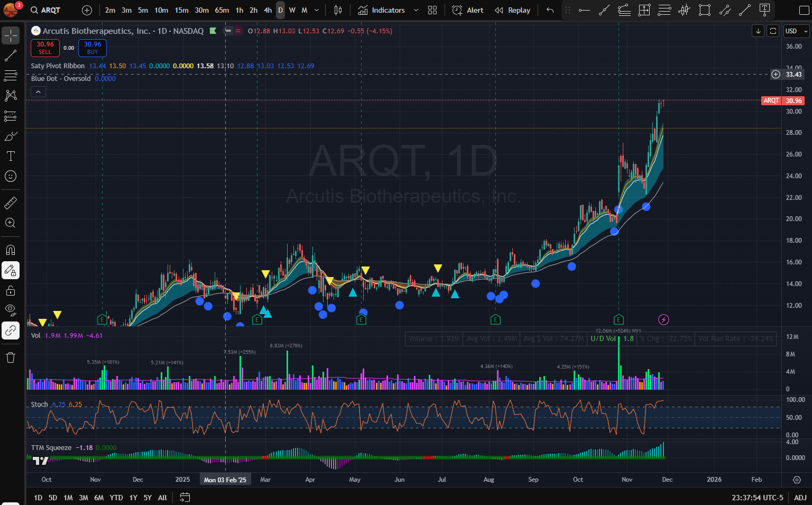Toggle lock all drawings
The image size is (812, 505).
[11, 290]
